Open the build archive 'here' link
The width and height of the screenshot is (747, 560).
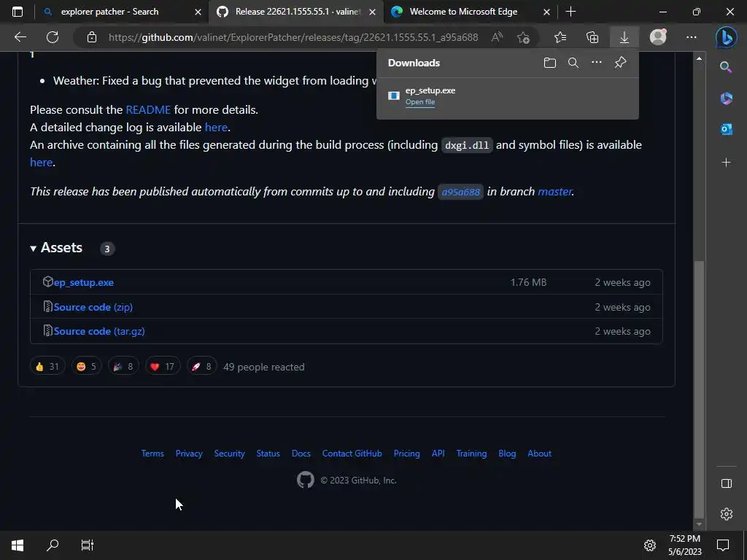tap(41, 163)
